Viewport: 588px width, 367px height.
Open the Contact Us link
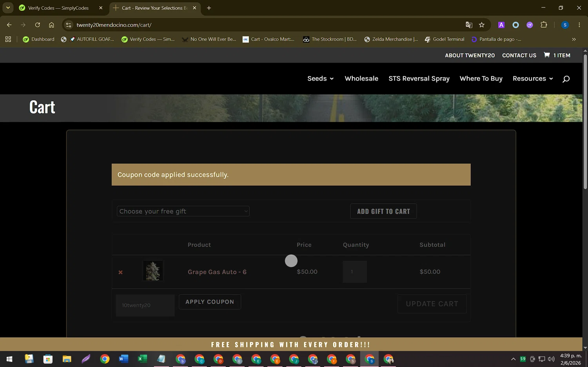519,56
